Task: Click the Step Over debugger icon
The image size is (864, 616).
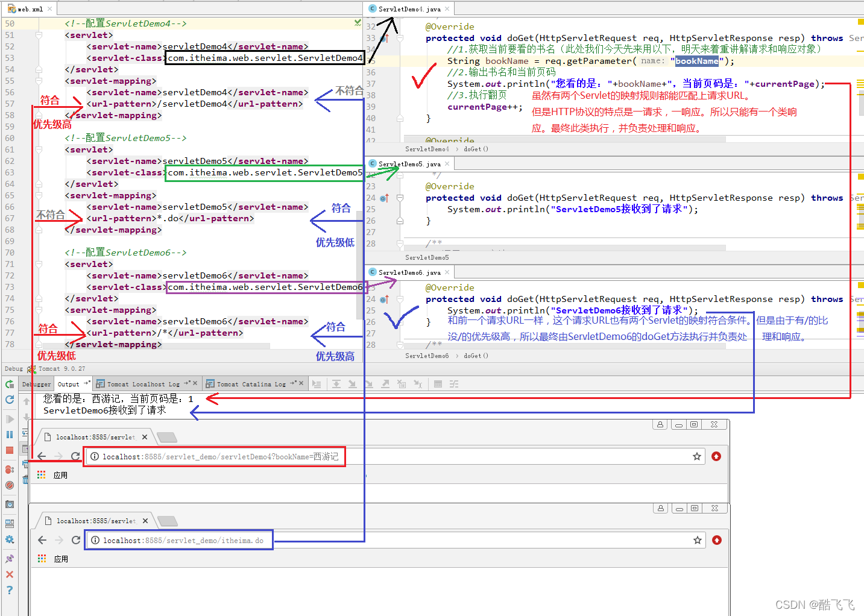Action: click(x=336, y=384)
